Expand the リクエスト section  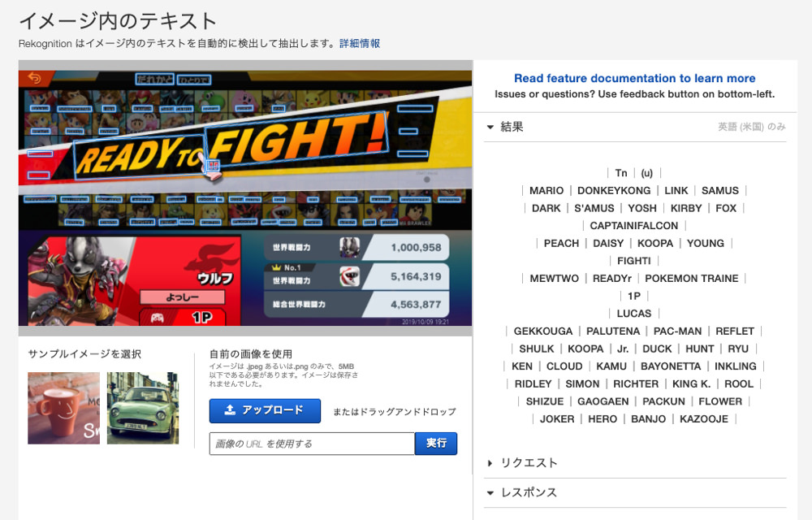pyautogui.click(x=490, y=463)
